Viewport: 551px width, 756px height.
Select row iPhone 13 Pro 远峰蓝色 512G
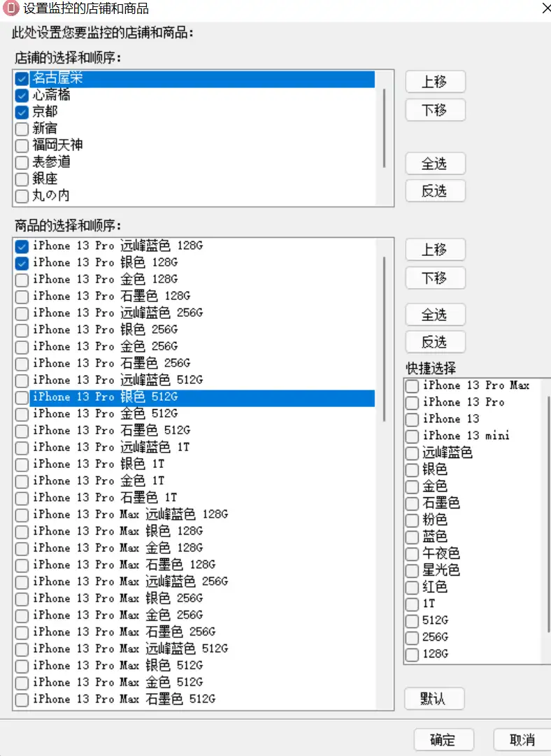194,380
